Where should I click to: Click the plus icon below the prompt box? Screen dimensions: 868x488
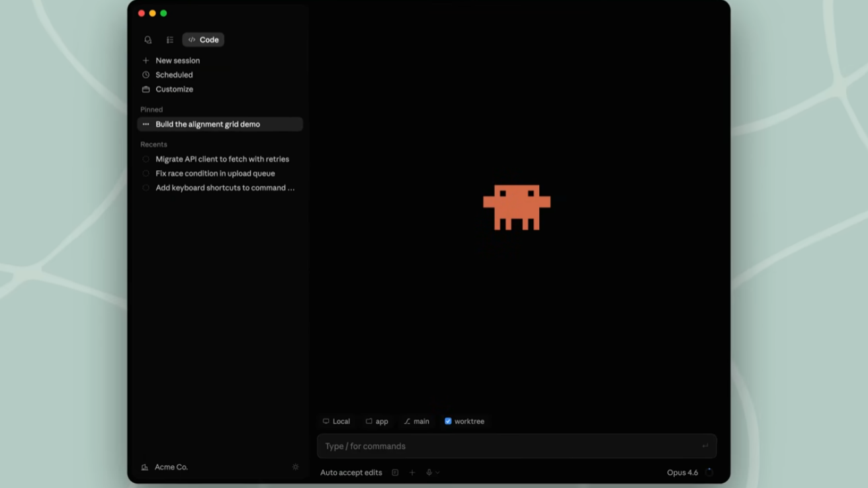pos(412,473)
